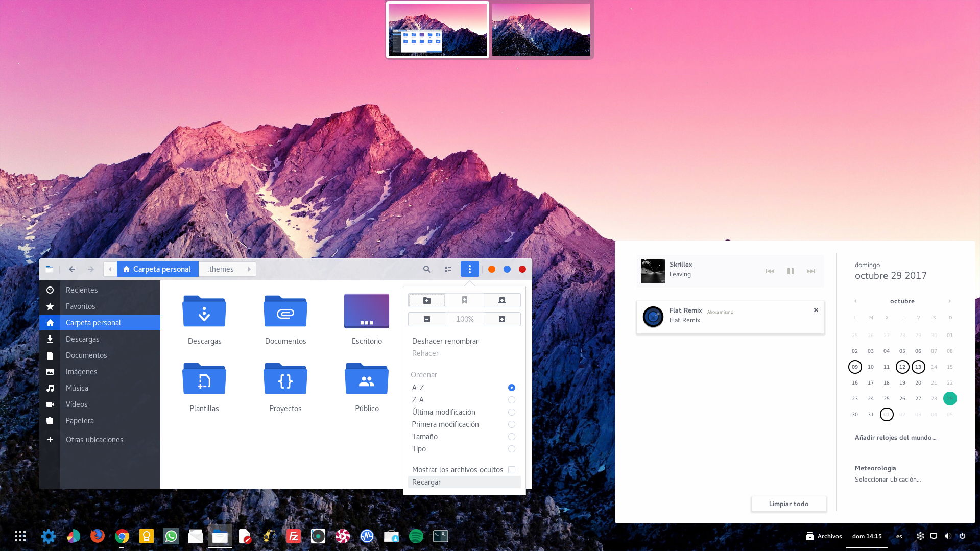The image size is (980, 551).
Task: Select the first workspace thumbnail
Action: [438, 30]
